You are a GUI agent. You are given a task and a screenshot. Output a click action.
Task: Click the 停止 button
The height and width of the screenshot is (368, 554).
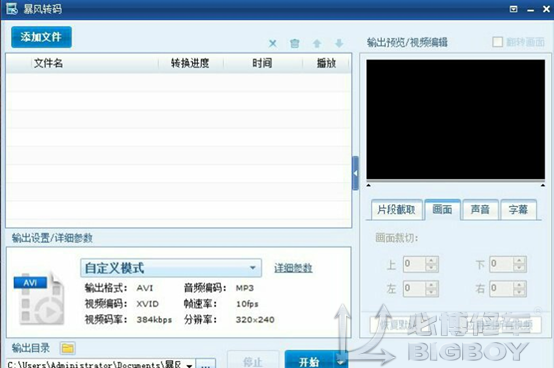pos(253,361)
